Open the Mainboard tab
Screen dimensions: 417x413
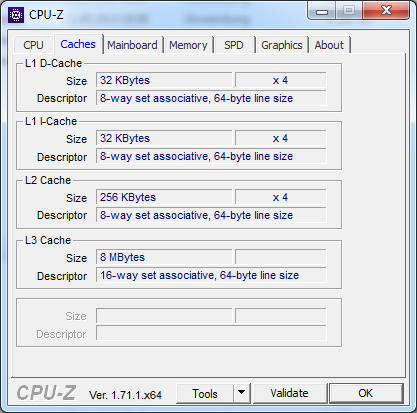tap(132, 45)
